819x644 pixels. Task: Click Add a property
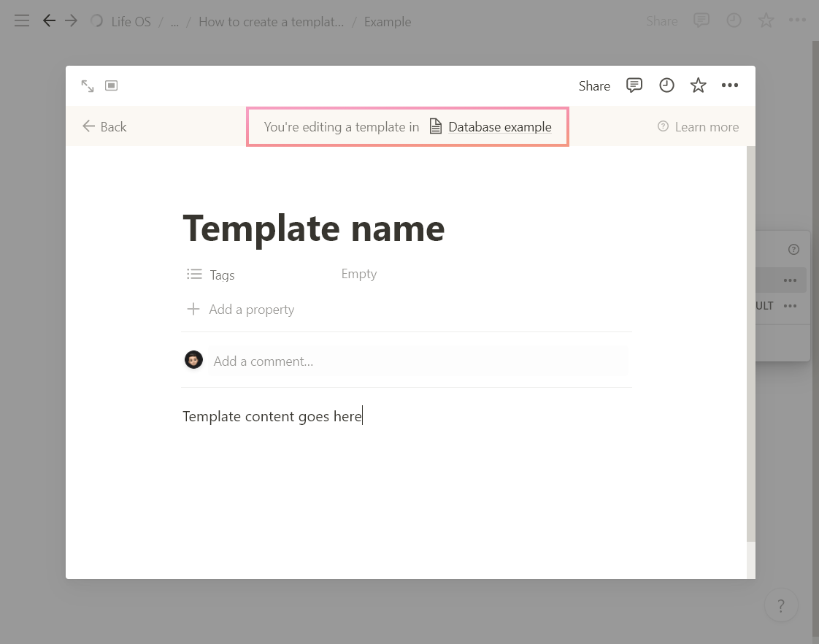[x=241, y=310]
